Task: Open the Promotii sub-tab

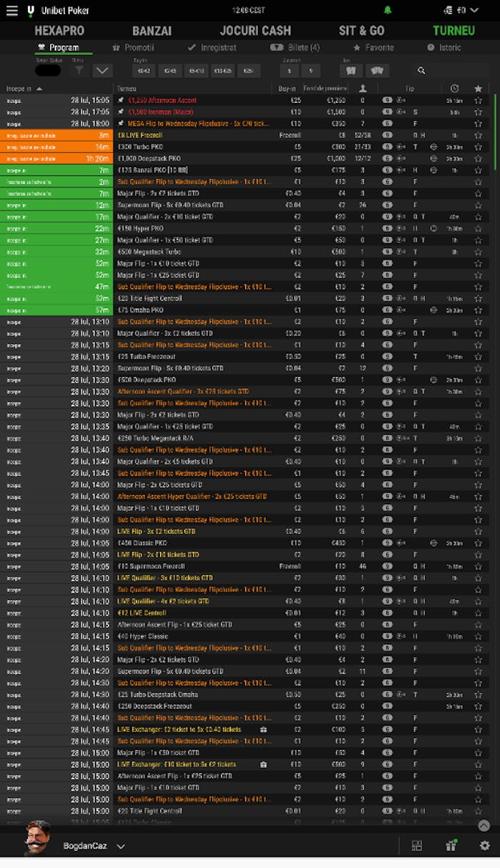Action: pyautogui.click(x=134, y=47)
